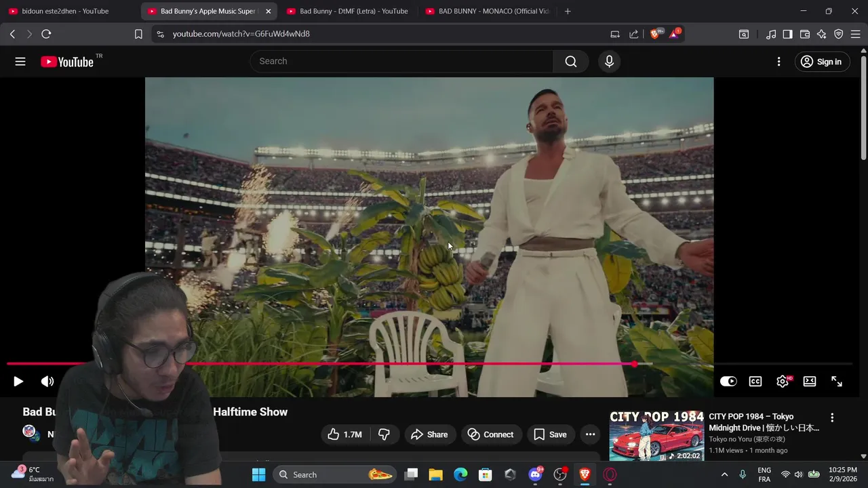
Task: Seek using the red progress bar
Action: point(430,364)
